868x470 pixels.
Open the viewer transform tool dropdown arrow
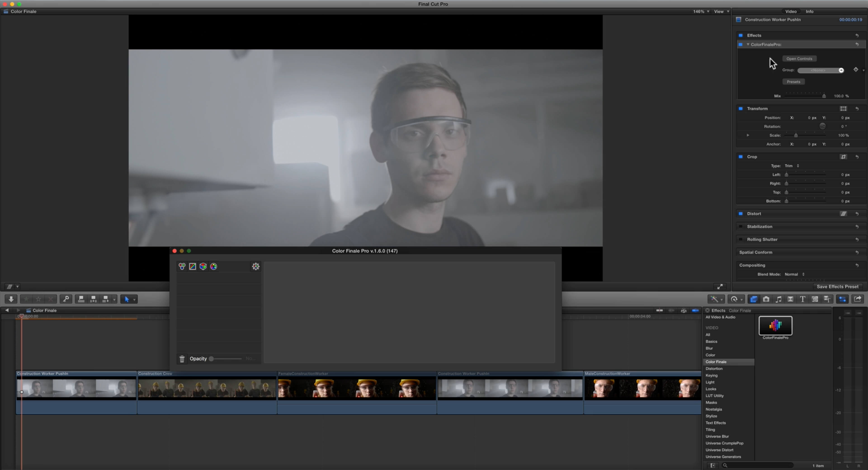tap(18, 287)
